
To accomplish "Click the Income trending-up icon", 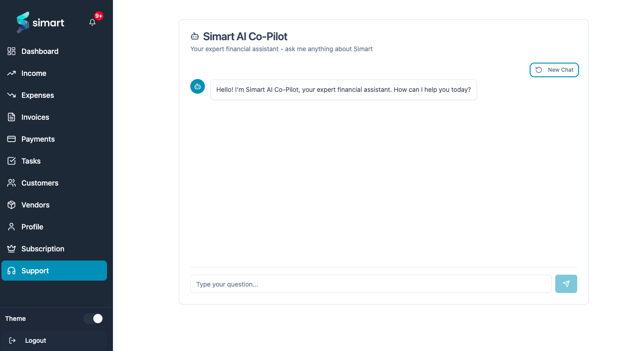I will click(11, 73).
